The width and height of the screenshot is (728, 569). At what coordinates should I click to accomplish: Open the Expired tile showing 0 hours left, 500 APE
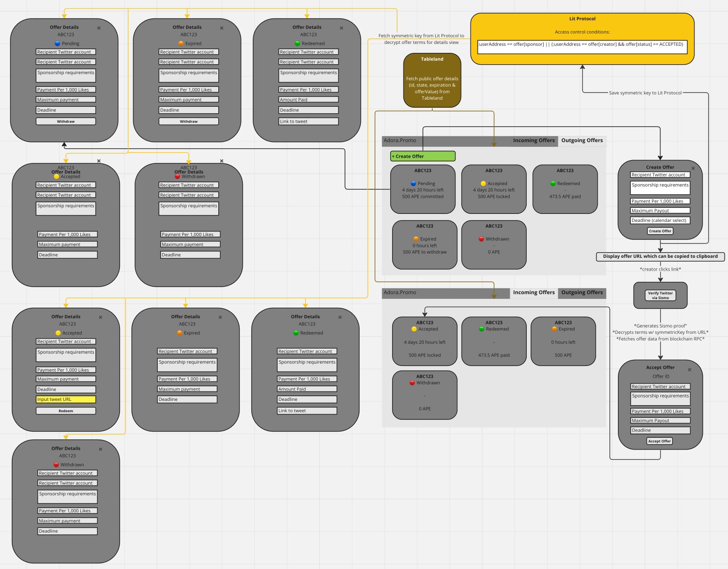pyautogui.click(x=563, y=341)
